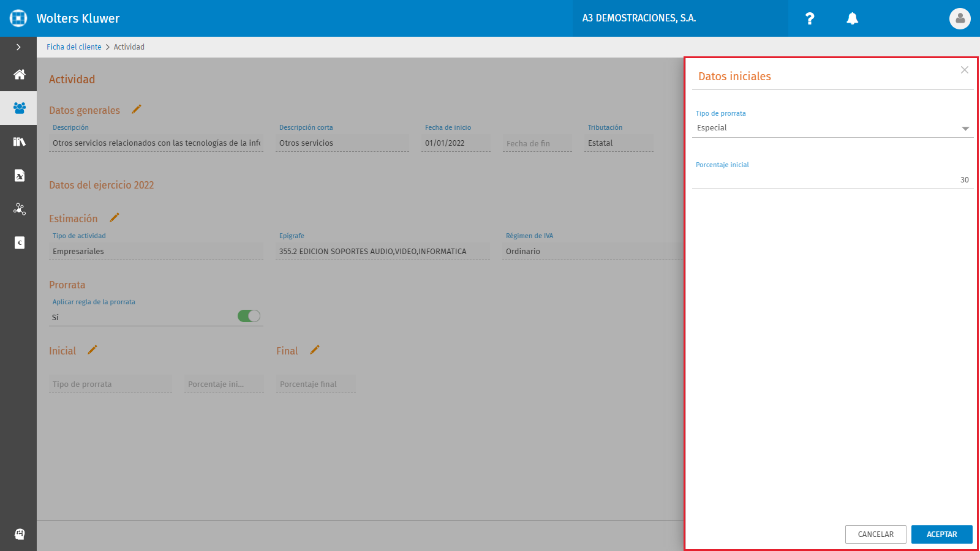Click the Descripción corta field
This screenshot has height=551, width=980.
click(342, 143)
